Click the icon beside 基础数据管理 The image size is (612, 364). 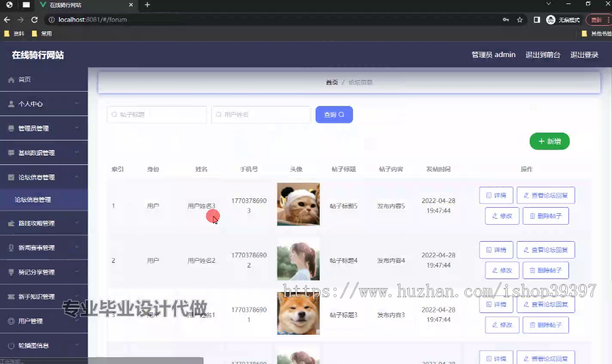click(11, 153)
